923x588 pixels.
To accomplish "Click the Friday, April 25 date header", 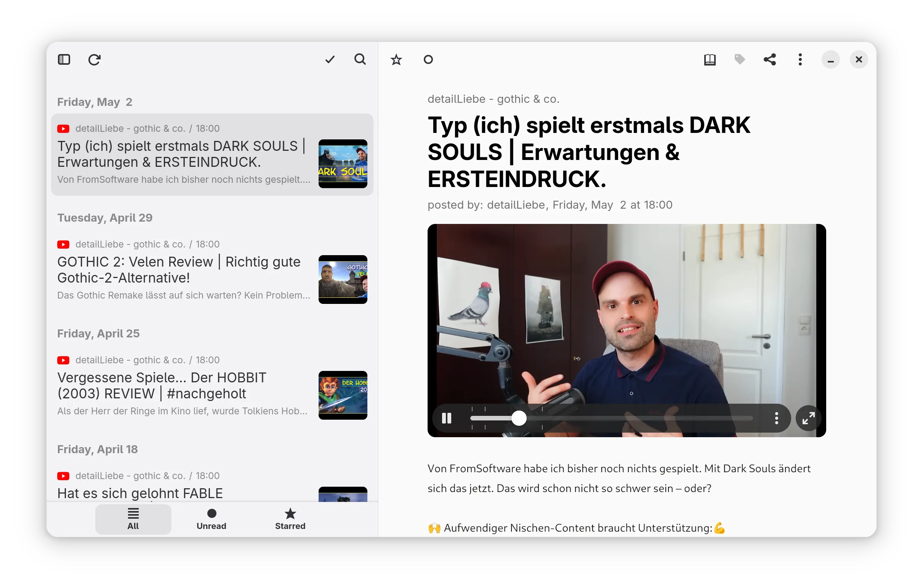I will [x=98, y=334].
